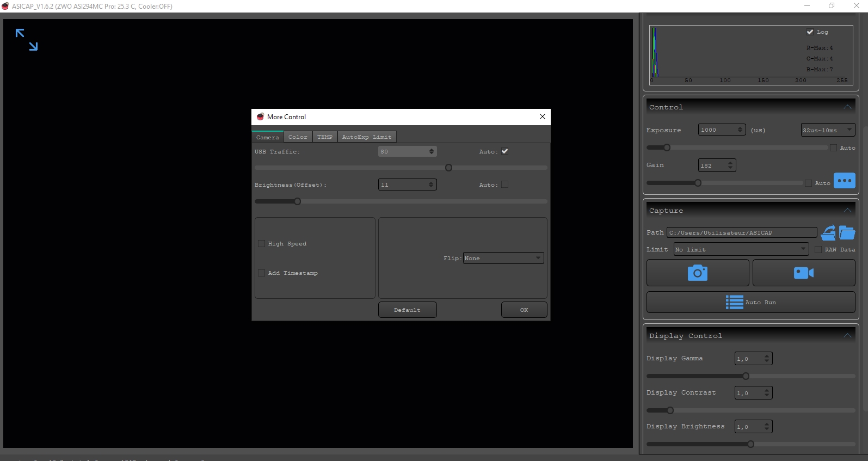Click the USB Traffic value stepper
Image resolution: width=868 pixels, height=461 pixels.
click(x=432, y=151)
